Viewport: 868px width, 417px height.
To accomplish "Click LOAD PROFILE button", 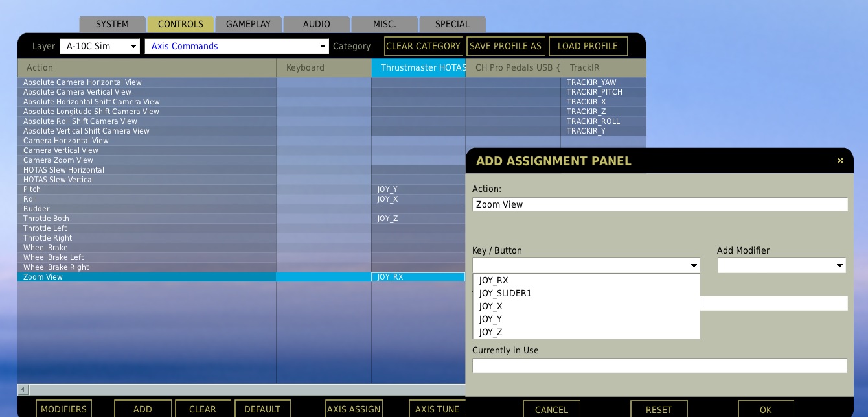I will pos(588,46).
